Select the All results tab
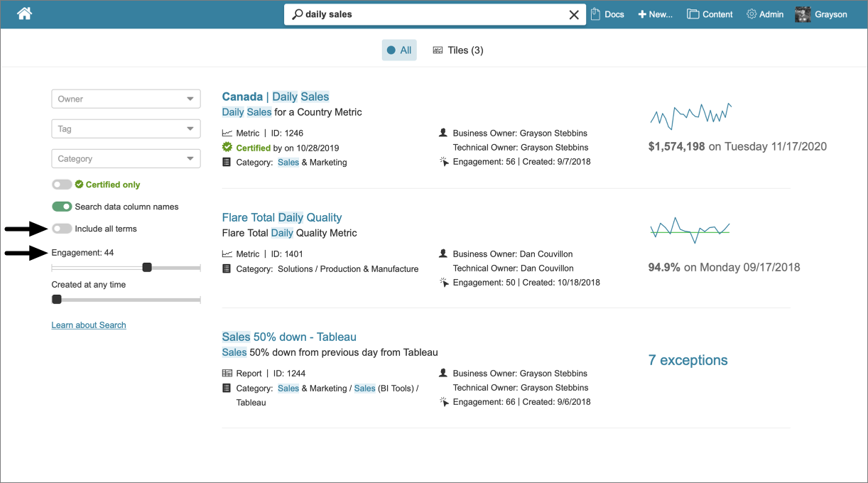Viewport: 868px width, 483px height. point(399,50)
